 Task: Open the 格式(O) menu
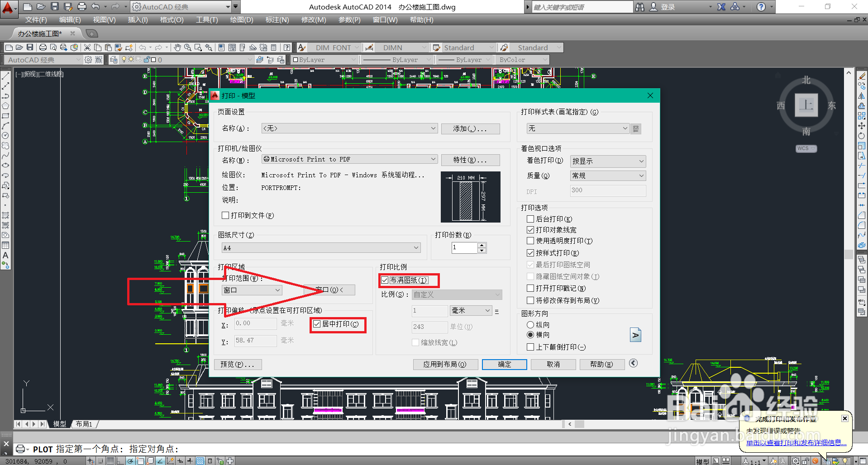tap(171, 19)
